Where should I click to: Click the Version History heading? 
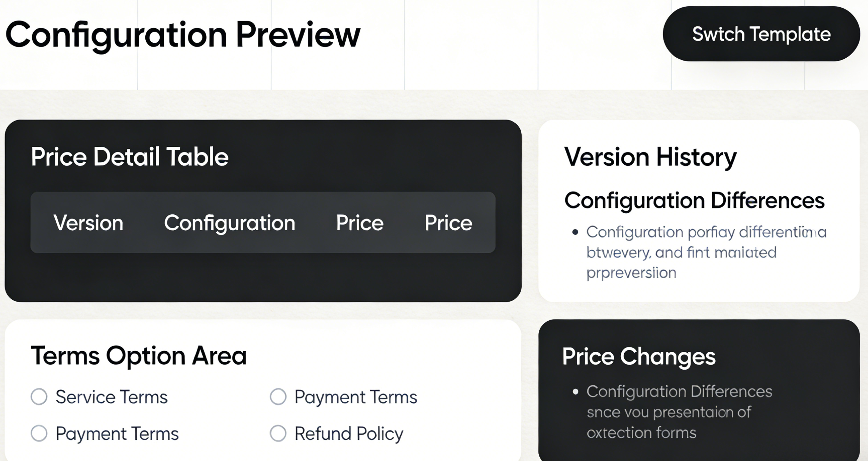[650, 157]
